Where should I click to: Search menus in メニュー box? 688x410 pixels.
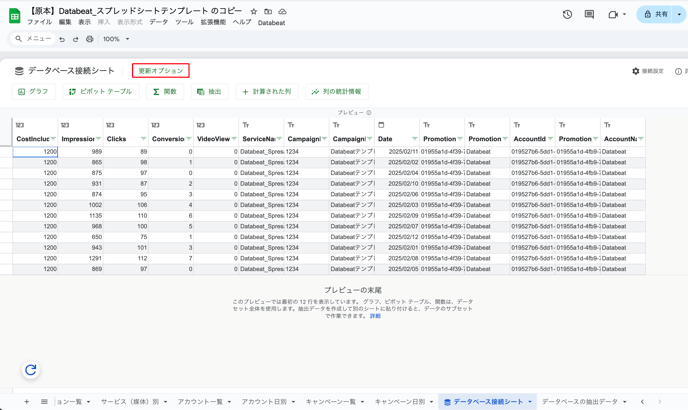tap(33, 39)
